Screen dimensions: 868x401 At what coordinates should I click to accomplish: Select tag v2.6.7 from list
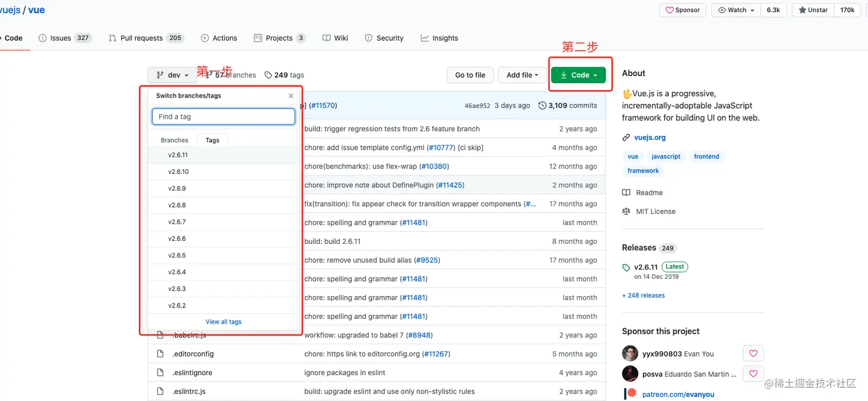224,221
